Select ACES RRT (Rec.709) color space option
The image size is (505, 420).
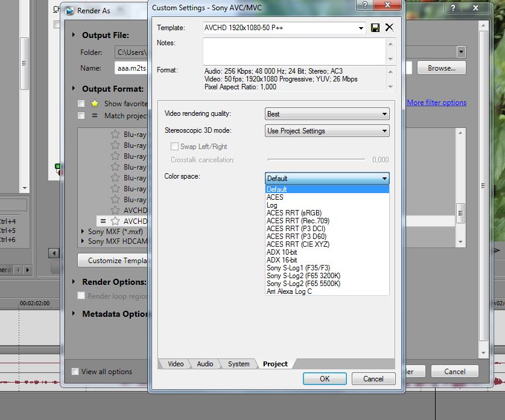[297, 221]
